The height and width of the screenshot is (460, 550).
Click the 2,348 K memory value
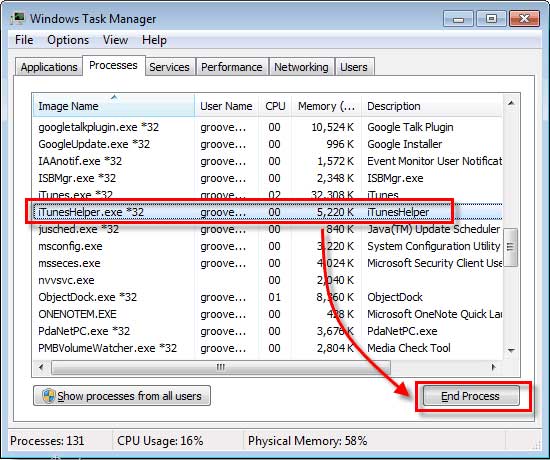coord(335,178)
